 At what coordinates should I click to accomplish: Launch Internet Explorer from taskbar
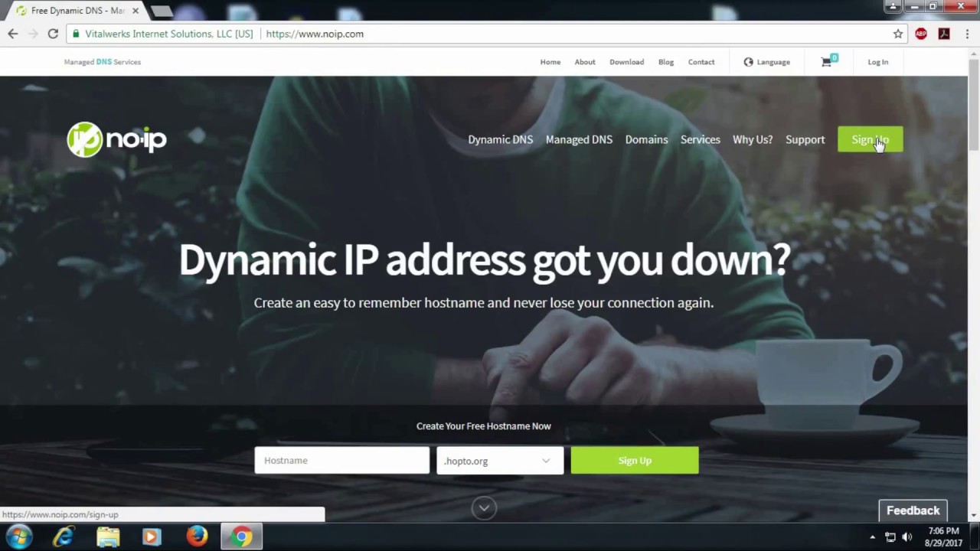tap(64, 537)
